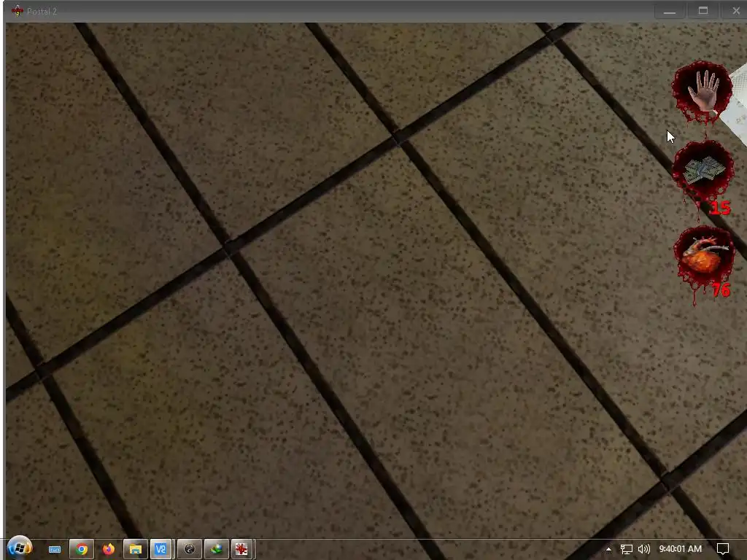Viewport: 747px width, 560px height.
Task: Show hidden system tray icons
Action: pyautogui.click(x=608, y=549)
